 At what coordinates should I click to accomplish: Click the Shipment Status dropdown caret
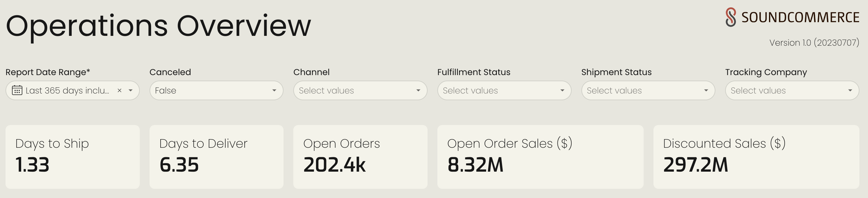[706, 90]
